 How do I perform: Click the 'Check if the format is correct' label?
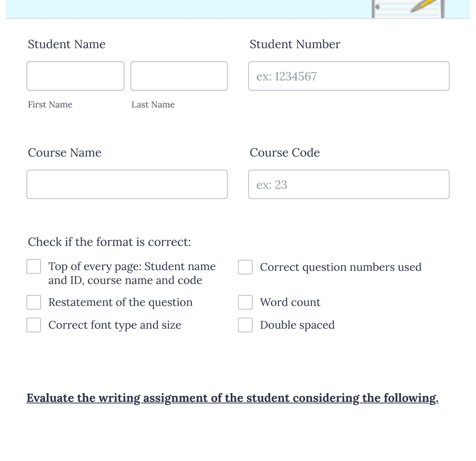(x=109, y=242)
